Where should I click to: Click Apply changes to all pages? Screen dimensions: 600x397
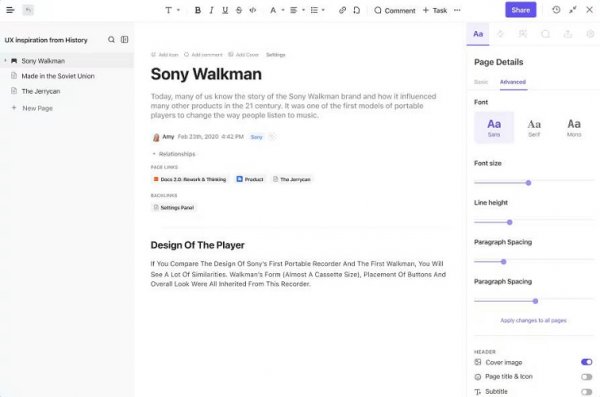click(533, 320)
